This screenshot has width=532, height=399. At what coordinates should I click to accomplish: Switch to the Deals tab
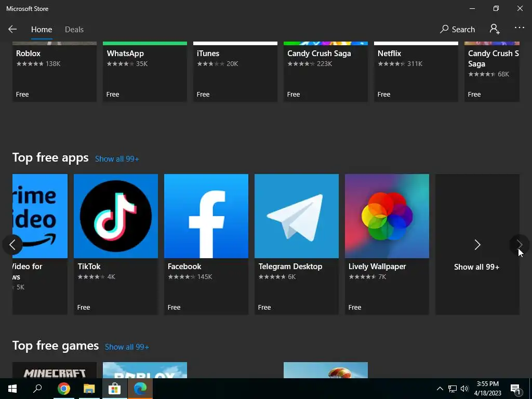click(74, 30)
